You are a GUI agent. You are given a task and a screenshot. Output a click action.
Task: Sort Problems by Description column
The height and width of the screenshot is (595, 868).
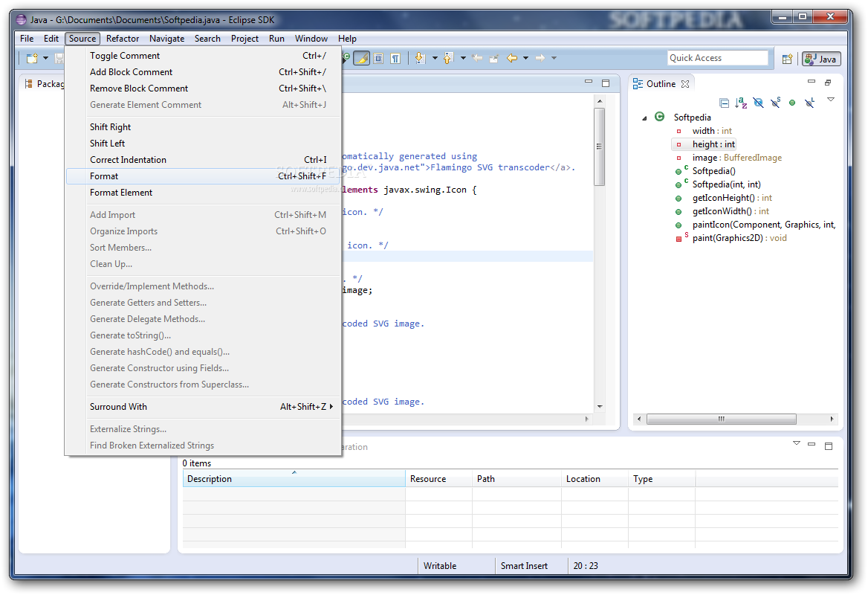(294, 479)
